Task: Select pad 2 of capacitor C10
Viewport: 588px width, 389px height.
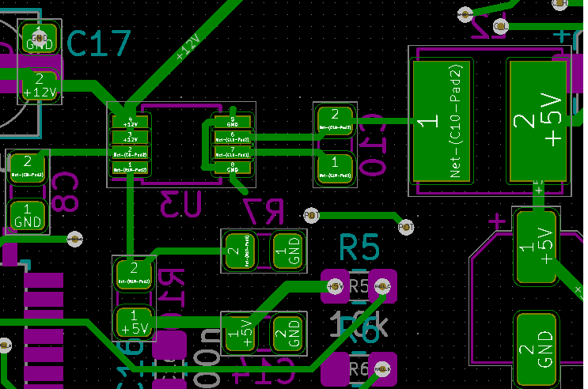Action: [x=335, y=119]
